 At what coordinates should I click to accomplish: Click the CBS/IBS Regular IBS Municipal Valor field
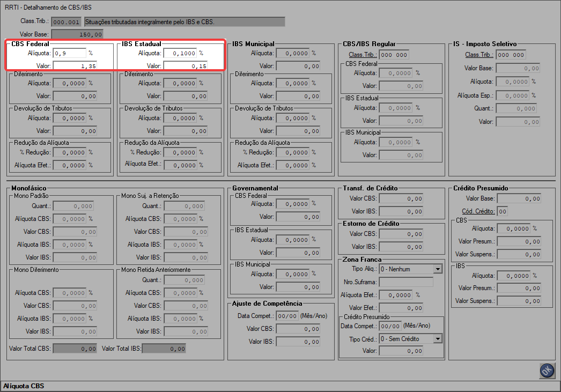(x=401, y=155)
